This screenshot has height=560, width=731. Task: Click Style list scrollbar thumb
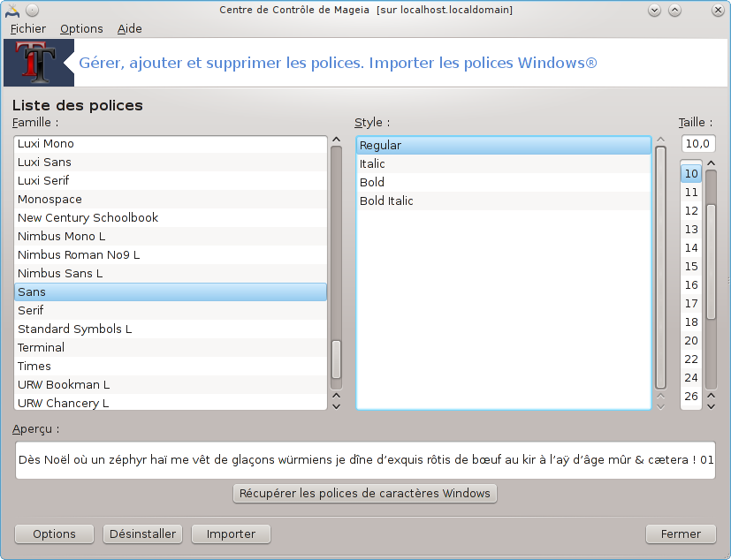pos(660,268)
